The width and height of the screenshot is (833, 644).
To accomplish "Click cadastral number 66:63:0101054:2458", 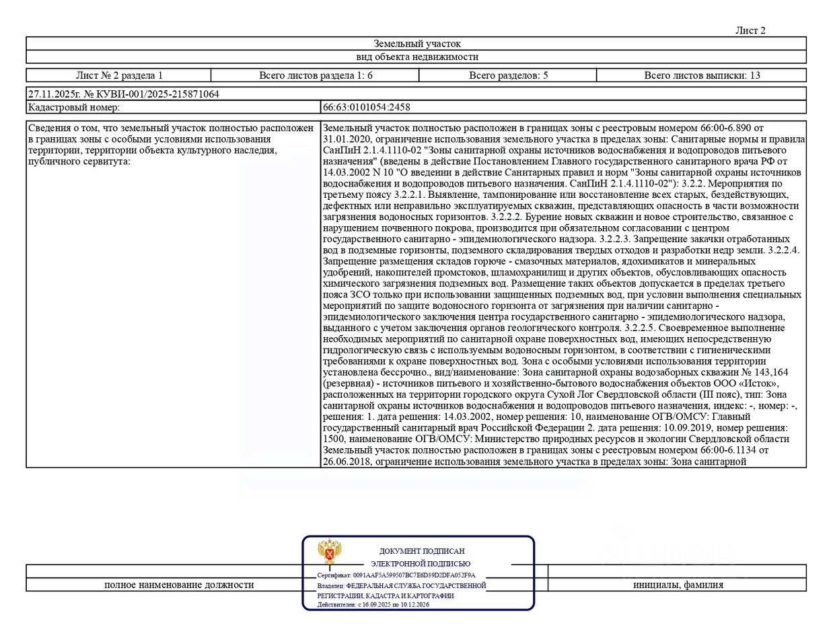I will (367, 107).
